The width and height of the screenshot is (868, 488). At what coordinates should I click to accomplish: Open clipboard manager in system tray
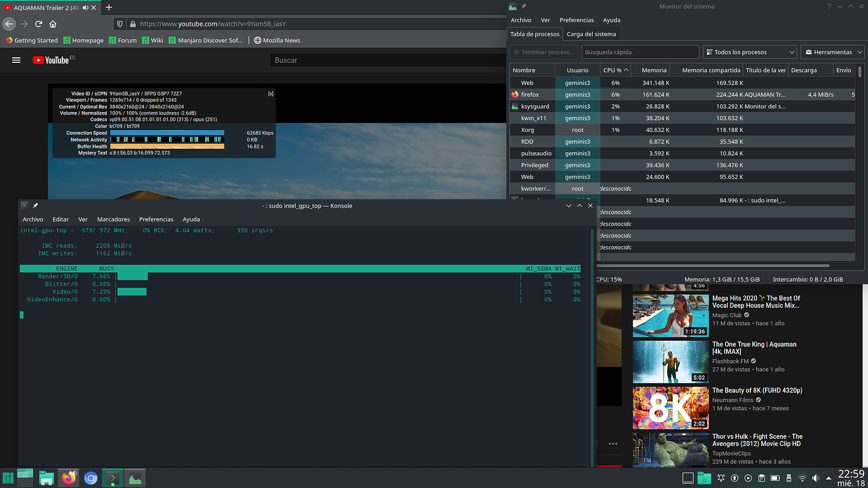pyautogui.click(x=762, y=479)
